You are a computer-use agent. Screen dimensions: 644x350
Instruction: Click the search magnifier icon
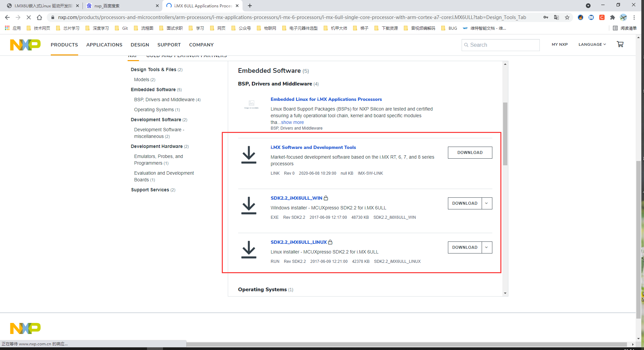(466, 45)
